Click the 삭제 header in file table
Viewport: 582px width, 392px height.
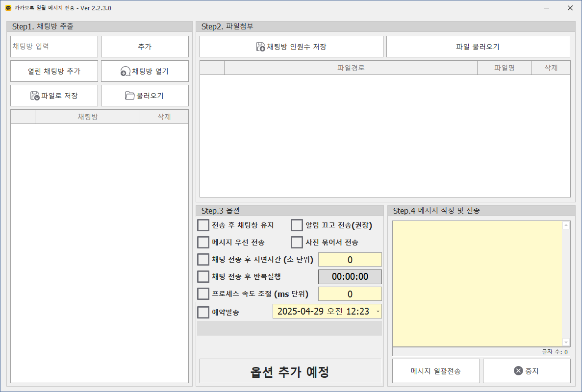pyautogui.click(x=551, y=68)
